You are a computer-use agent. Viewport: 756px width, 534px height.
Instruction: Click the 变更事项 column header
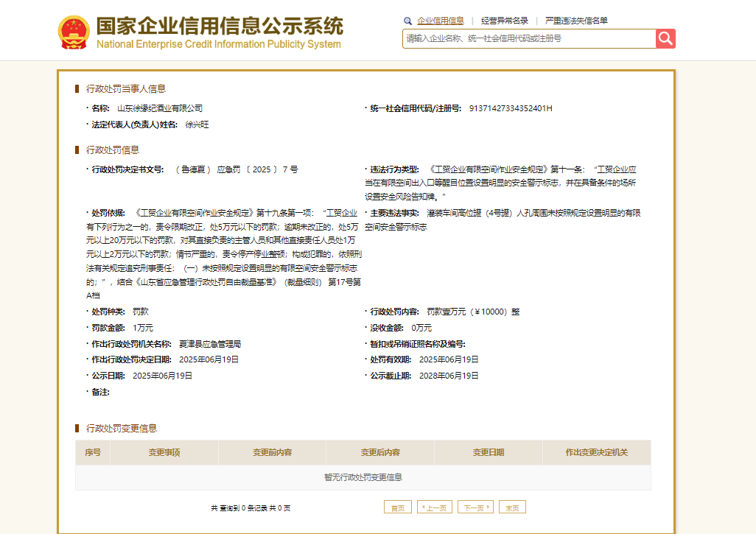coord(164,452)
